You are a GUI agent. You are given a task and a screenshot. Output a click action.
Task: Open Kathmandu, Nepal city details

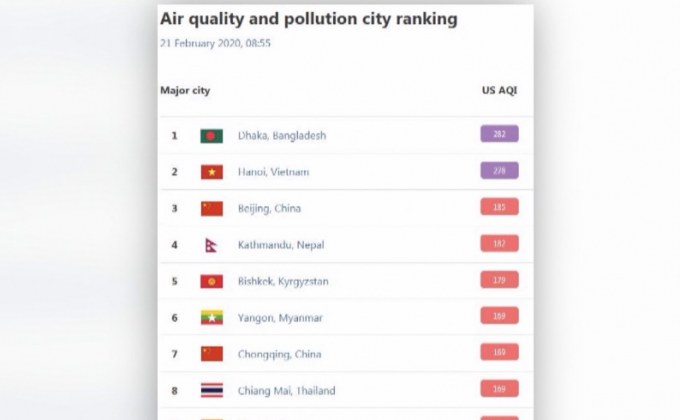(281, 245)
